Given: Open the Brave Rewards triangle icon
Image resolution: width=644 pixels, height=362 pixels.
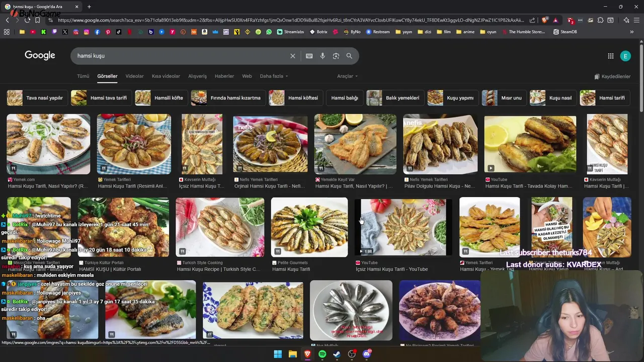Looking at the screenshot, I should point(555,20).
